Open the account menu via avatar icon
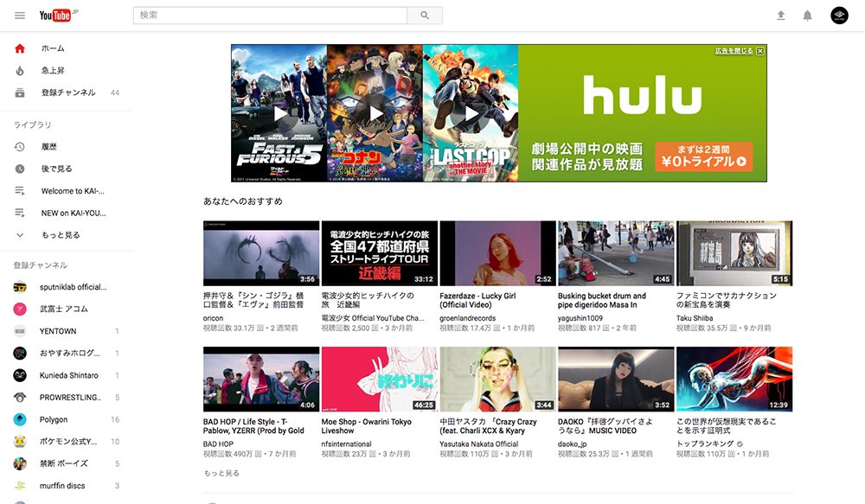Image resolution: width=865 pixels, height=504 pixels. pos(837,15)
